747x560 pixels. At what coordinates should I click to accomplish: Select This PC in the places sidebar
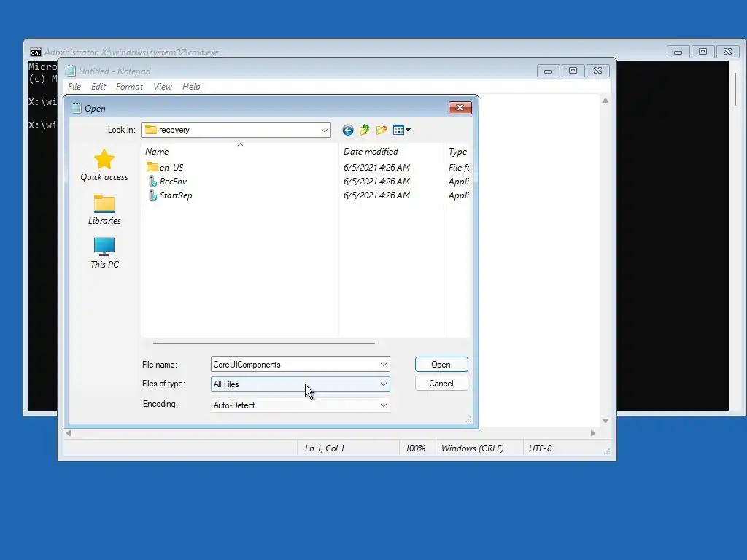click(x=104, y=253)
